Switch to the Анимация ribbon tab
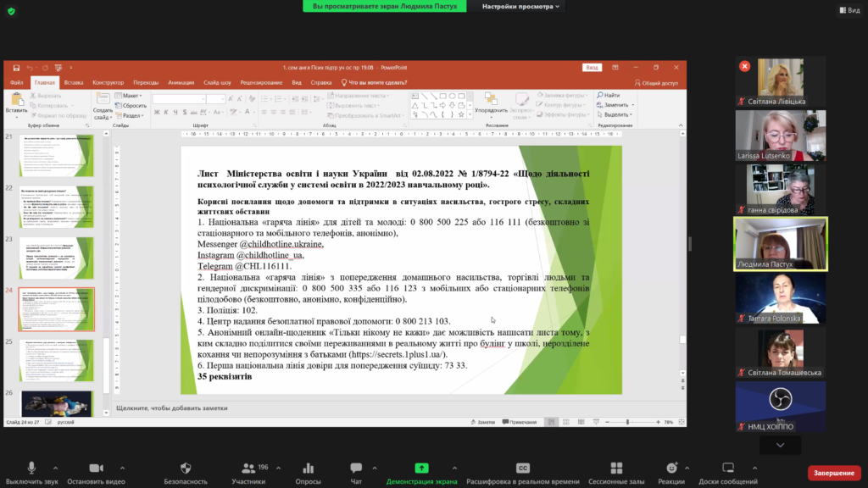Viewport: 868px width, 488px height. [x=181, y=82]
